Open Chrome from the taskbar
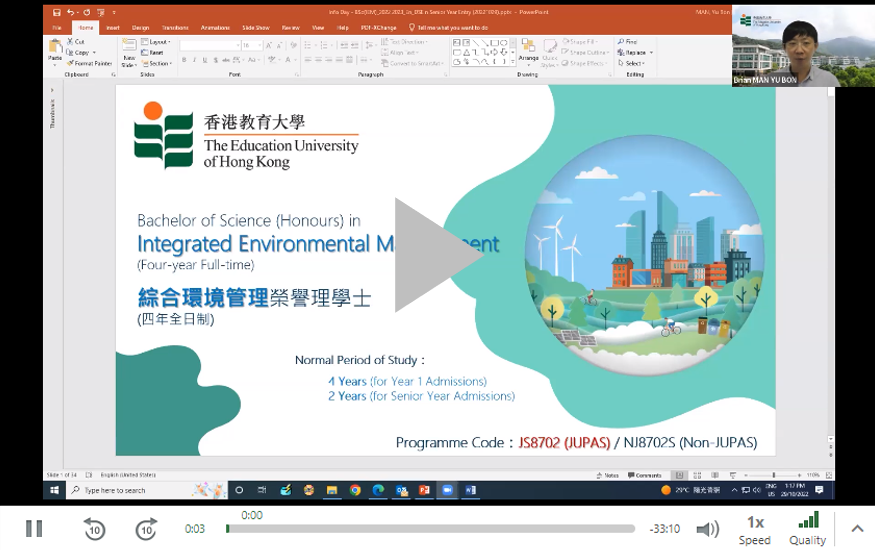 (355, 490)
